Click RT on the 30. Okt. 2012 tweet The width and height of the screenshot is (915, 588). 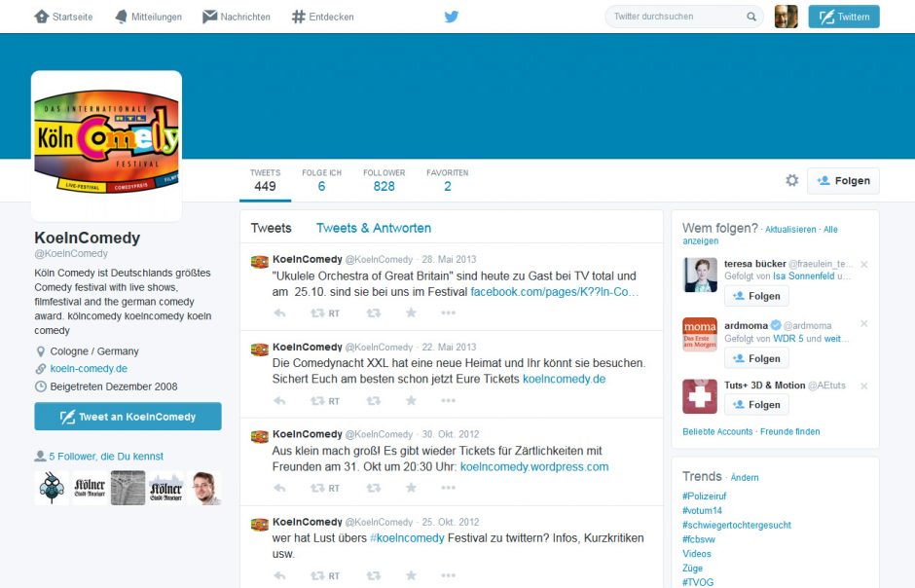click(x=325, y=489)
